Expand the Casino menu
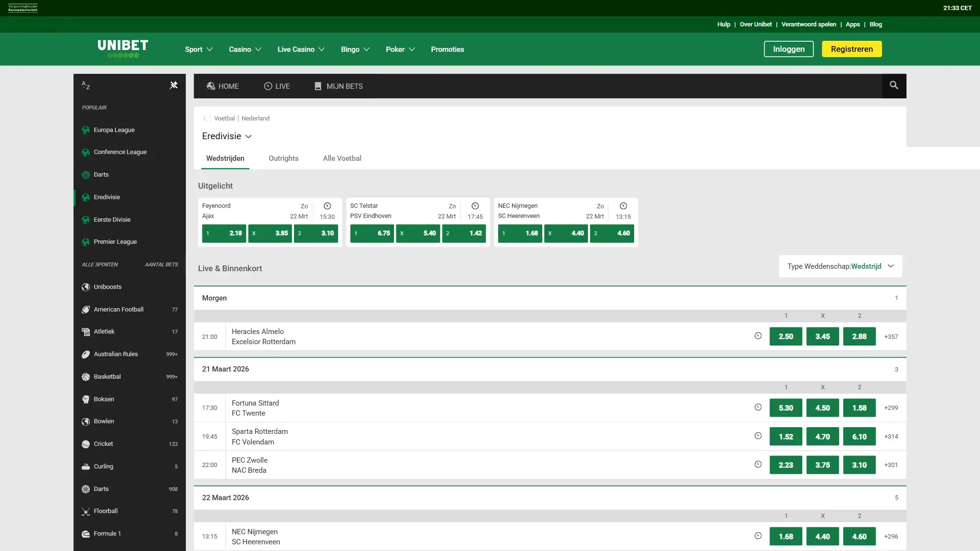Image resolution: width=980 pixels, height=551 pixels. tap(245, 49)
